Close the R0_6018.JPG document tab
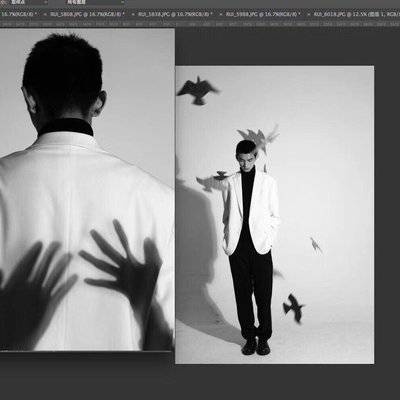This screenshot has width=400, height=400. tap(309, 14)
